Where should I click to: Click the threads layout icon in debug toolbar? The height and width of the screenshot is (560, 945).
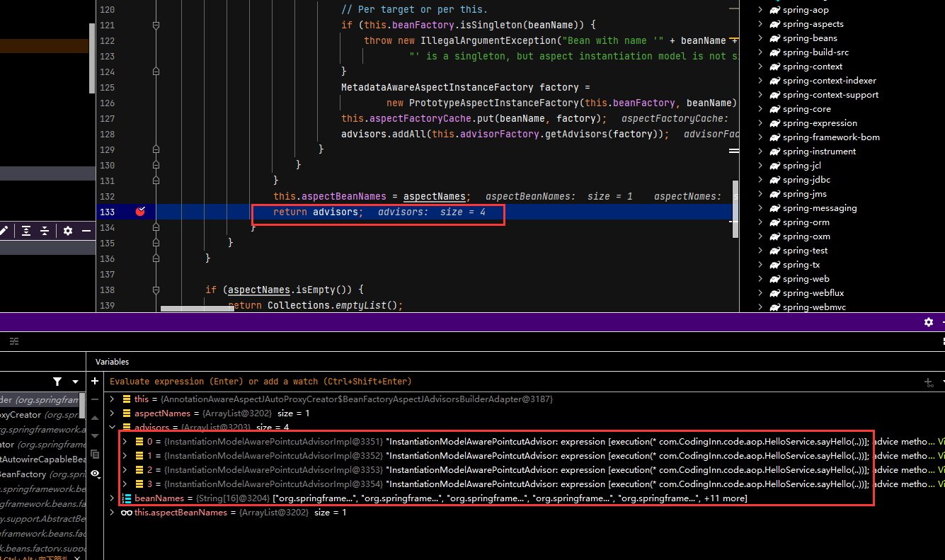(13, 341)
